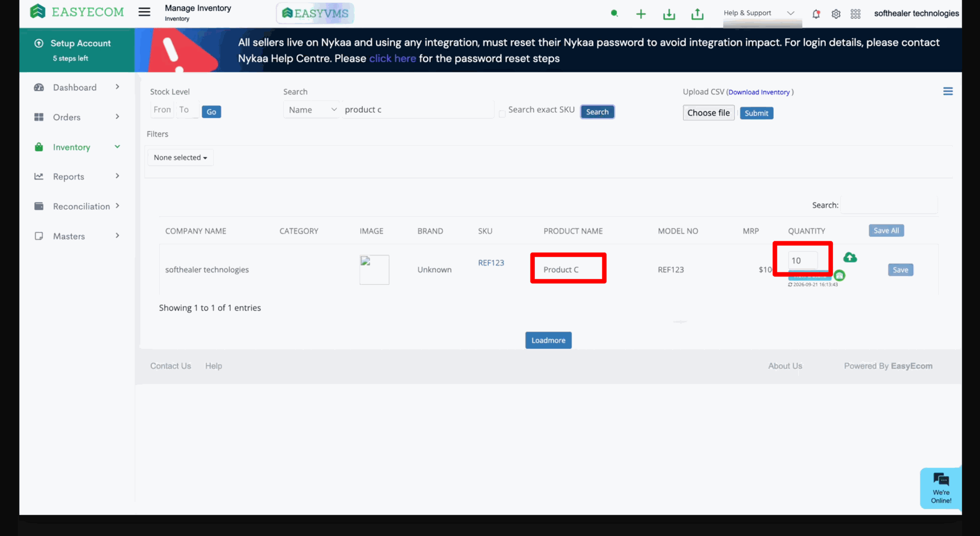
Task: Click the table Search input box
Action: click(x=889, y=205)
